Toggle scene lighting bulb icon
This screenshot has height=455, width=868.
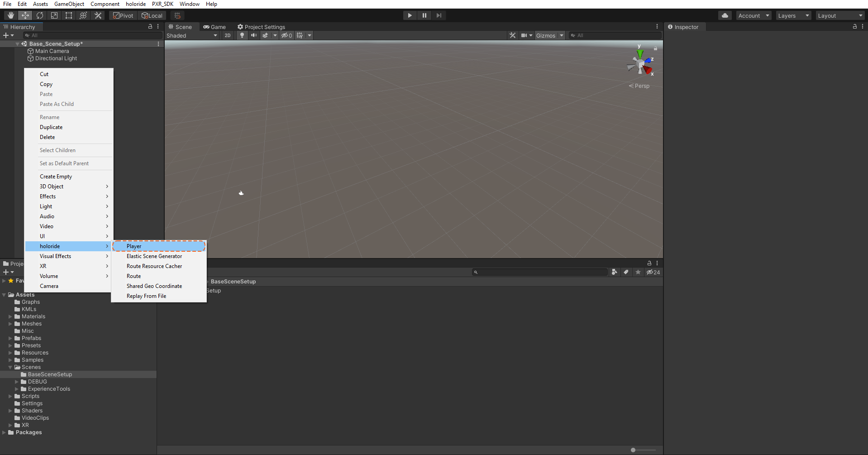pos(242,35)
